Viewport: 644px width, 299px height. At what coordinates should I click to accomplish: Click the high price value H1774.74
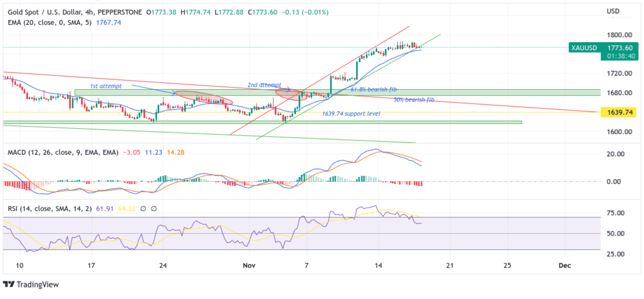pos(195,12)
